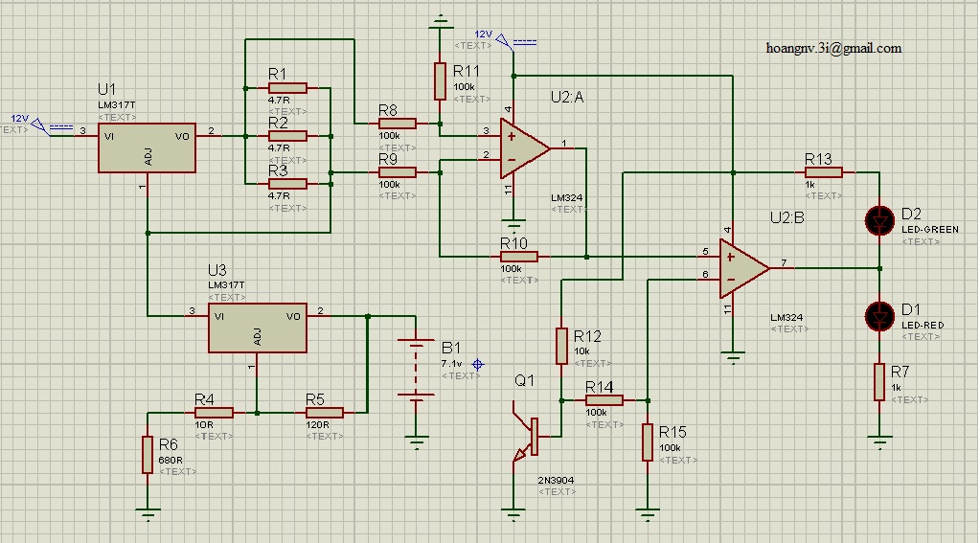Select the 12V power terminal near U1
Screen dimensions: 980x543
click(x=52, y=127)
